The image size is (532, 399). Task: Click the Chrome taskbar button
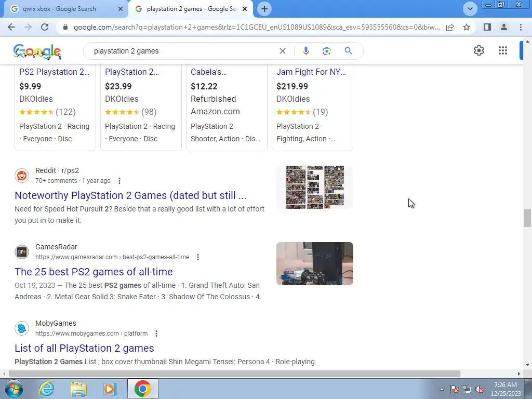click(142, 389)
